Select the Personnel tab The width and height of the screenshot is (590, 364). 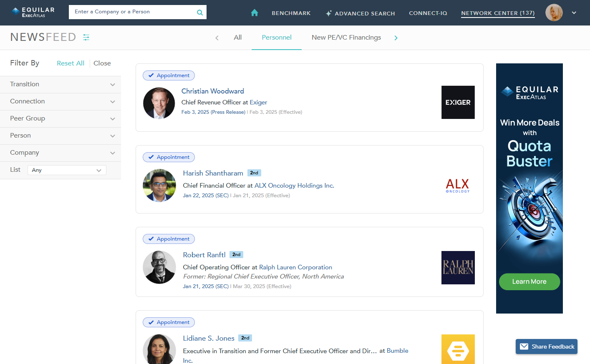(x=277, y=38)
